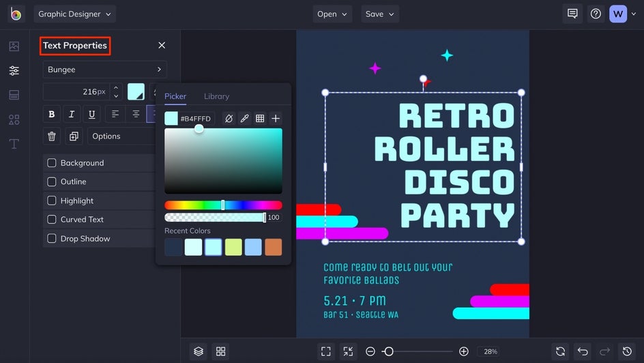Screen dimensions: 644x363
Task: Switch to the Library tab
Action: (216, 96)
